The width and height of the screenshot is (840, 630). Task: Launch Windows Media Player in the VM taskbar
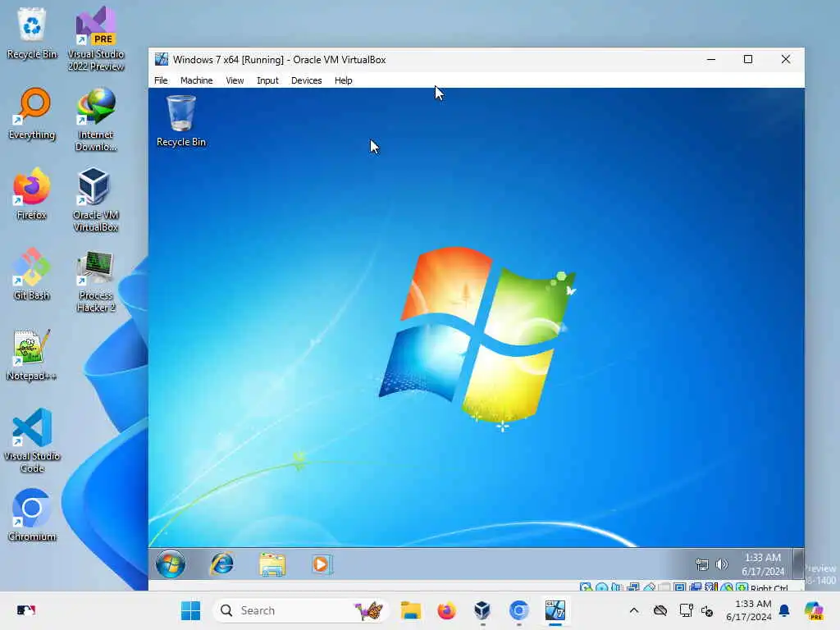(x=322, y=564)
